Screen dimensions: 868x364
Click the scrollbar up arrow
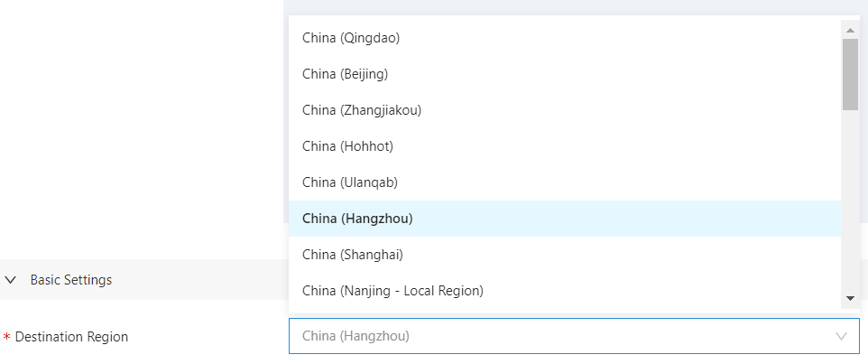850,29
